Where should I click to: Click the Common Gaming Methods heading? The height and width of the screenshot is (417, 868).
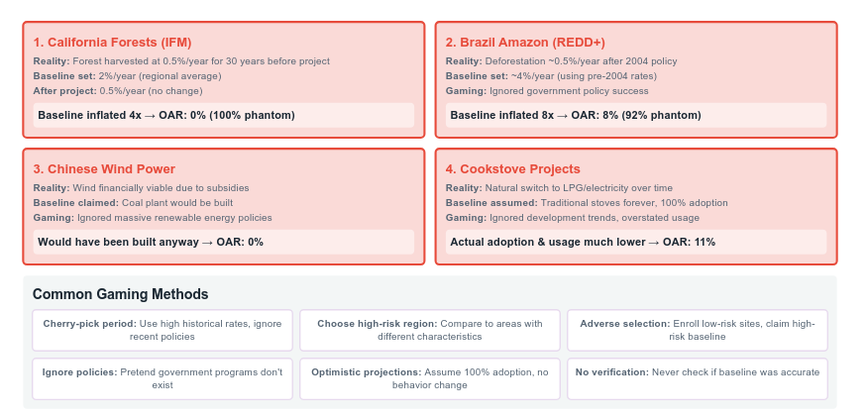point(120,294)
